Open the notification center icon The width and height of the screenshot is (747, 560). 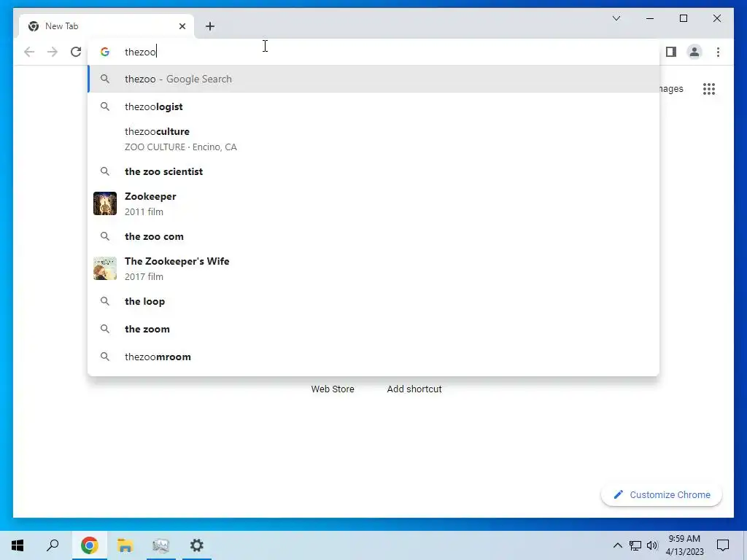click(723, 545)
